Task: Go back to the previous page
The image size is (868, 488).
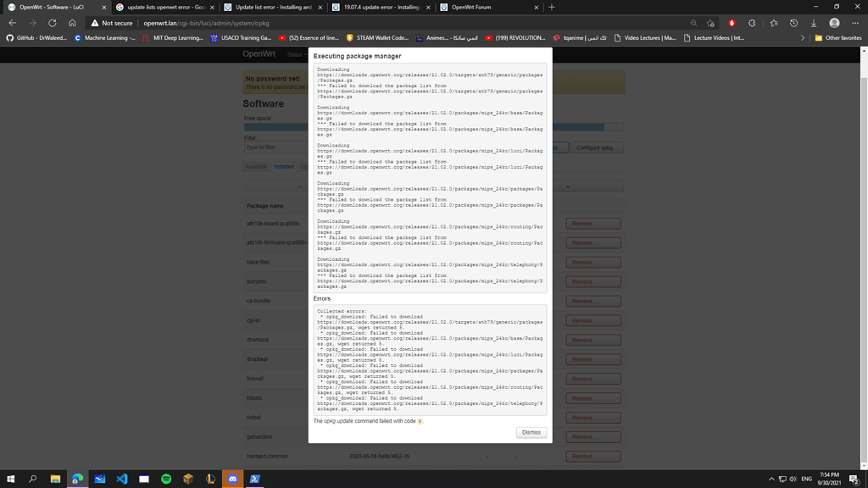Action: click(12, 23)
